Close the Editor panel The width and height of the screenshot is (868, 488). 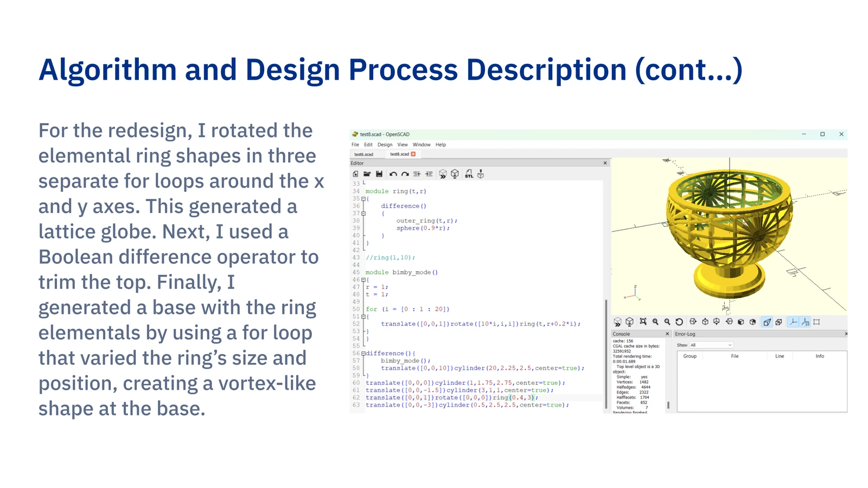point(605,163)
